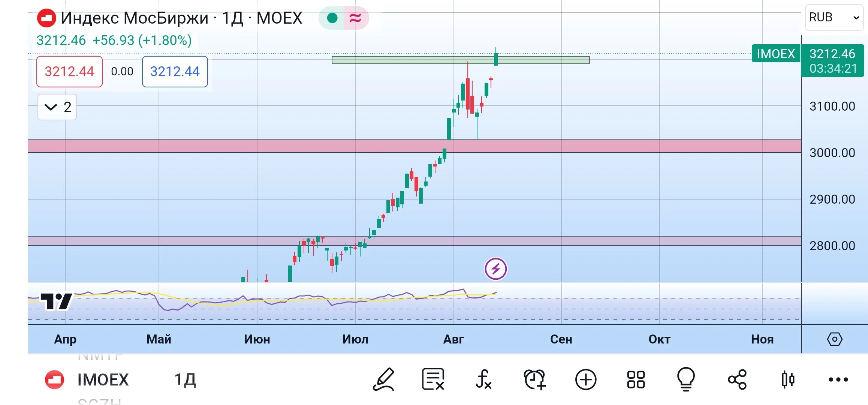
Task: Open the three-dot more menu
Action: click(x=838, y=379)
